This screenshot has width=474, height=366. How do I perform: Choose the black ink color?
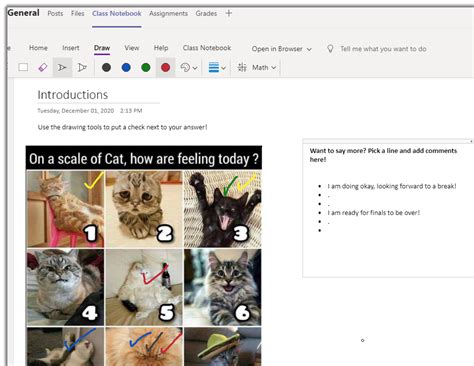point(106,67)
